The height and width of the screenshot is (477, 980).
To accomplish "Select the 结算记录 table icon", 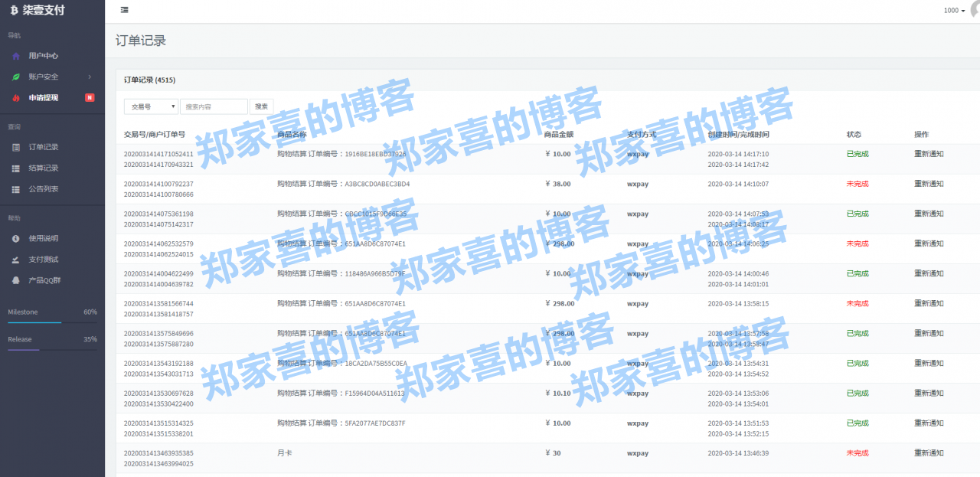I will coord(15,168).
